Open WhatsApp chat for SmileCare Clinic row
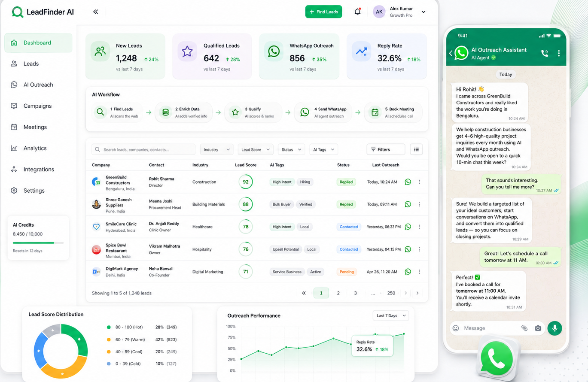The height and width of the screenshot is (382, 588). point(408,227)
